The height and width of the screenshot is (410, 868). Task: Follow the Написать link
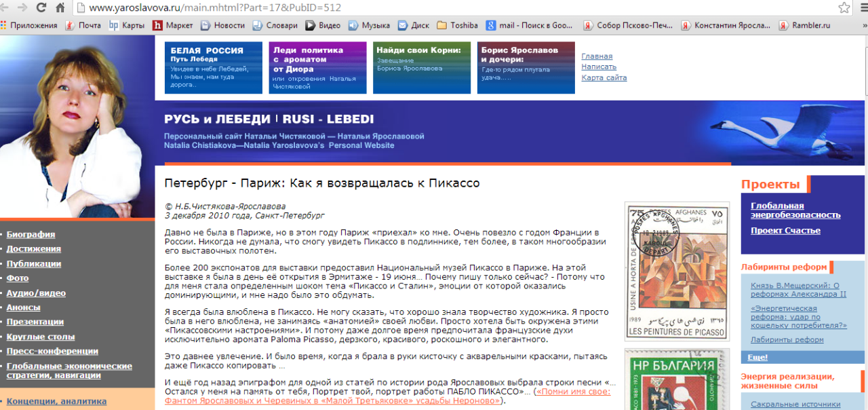(x=599, y=67)
